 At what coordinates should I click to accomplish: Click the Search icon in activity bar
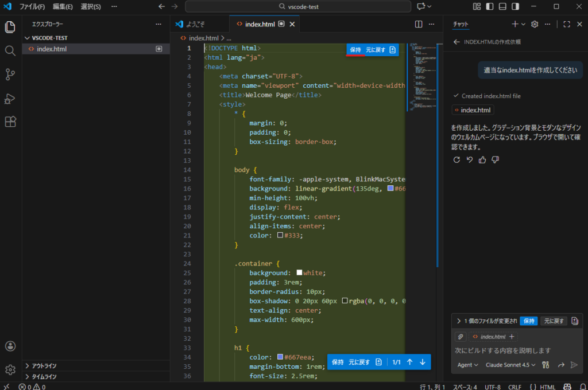click(x=10, y=50)
